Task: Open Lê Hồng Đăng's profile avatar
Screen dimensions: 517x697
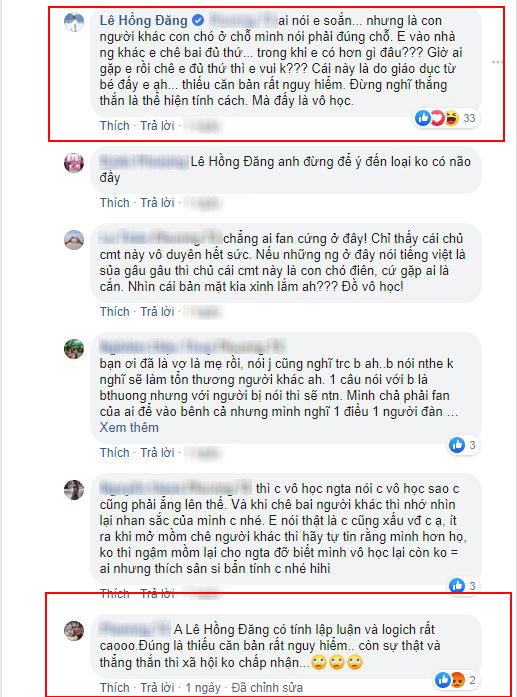Action: click(x=74, y=22)
